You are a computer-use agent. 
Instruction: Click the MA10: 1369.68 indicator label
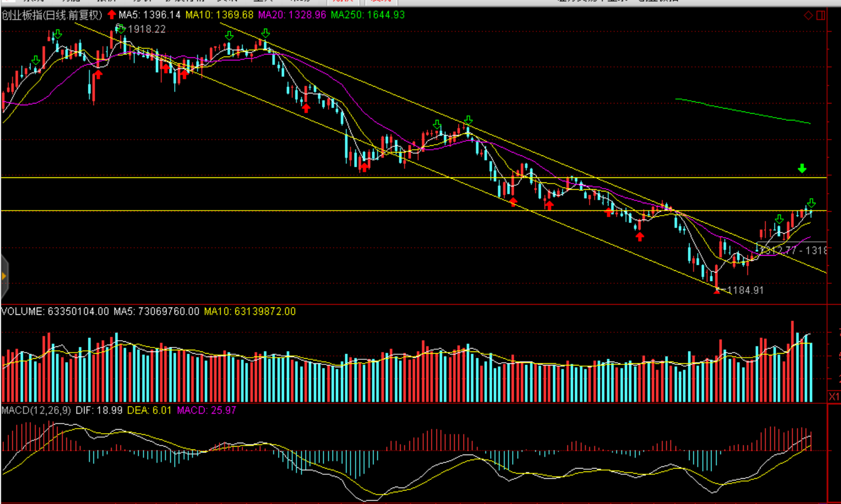tap(219, 15)
